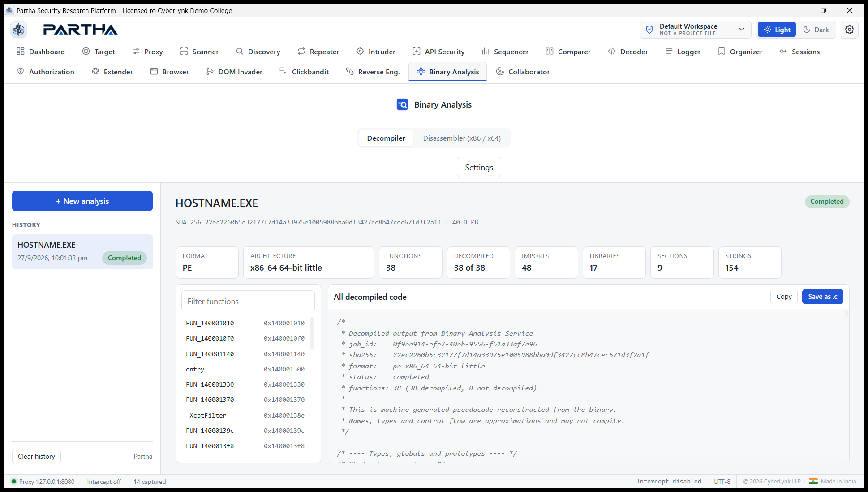This screenshot has width=868, height=492.
Task: Select the entry function row
Action: [245, 369]
